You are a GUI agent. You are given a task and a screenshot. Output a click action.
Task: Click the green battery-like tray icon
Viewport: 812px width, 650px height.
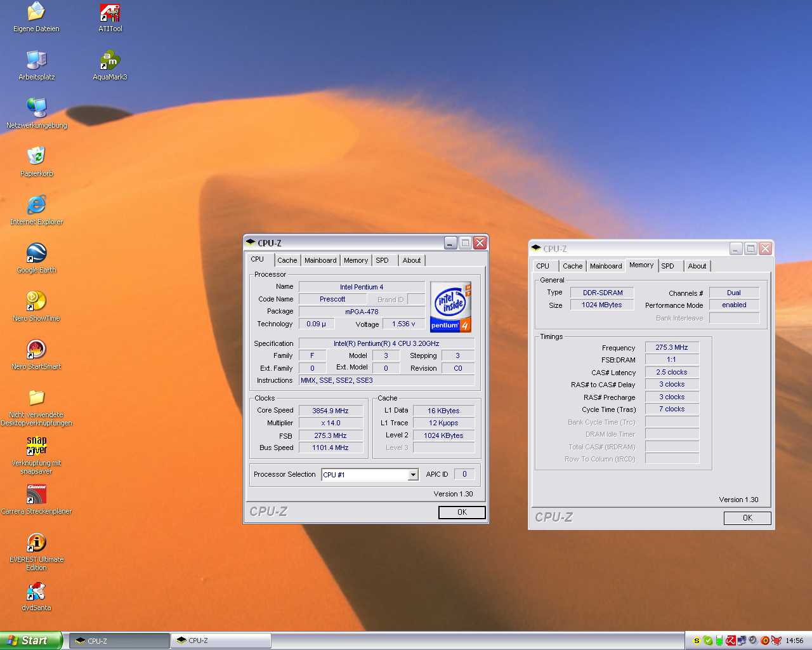[x=719, y=640]
